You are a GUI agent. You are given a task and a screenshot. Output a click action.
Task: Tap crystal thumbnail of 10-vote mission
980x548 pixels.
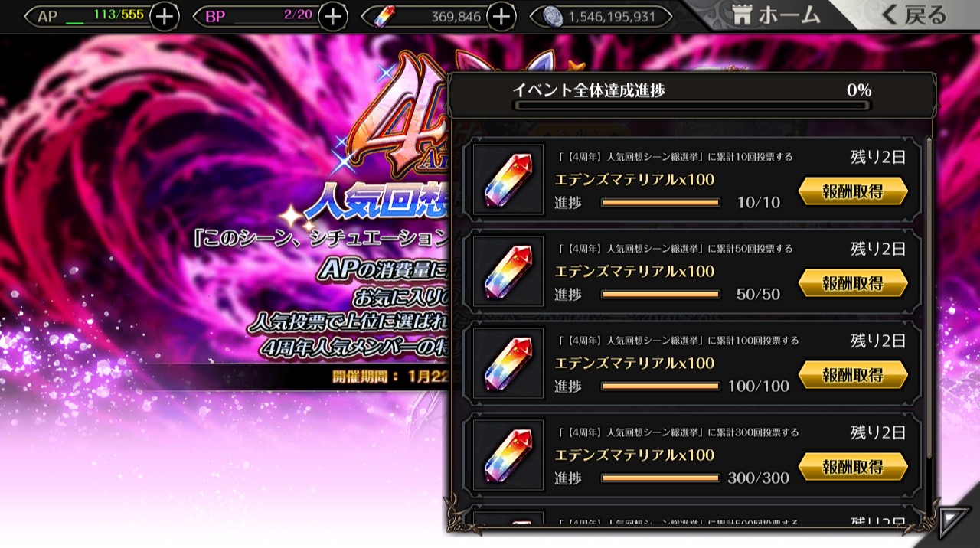pos(508,180)
